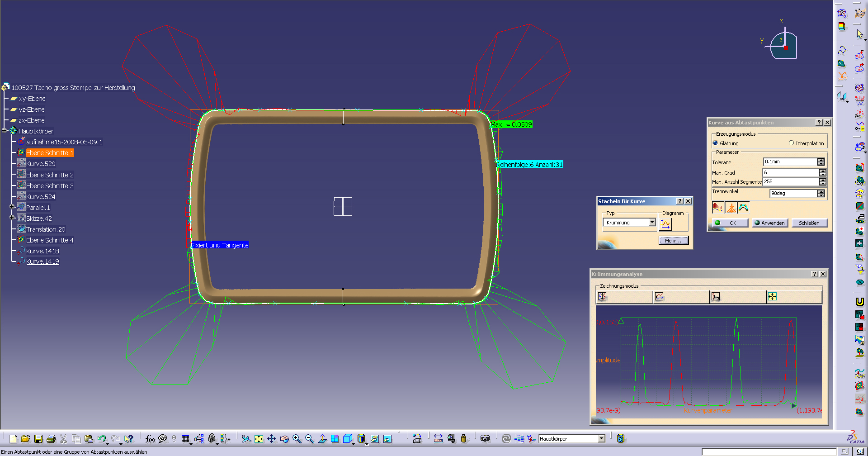
Task: Select Ebene Schnitte.1 in tree
Action: pyautogui.click(x=50, y=153)
